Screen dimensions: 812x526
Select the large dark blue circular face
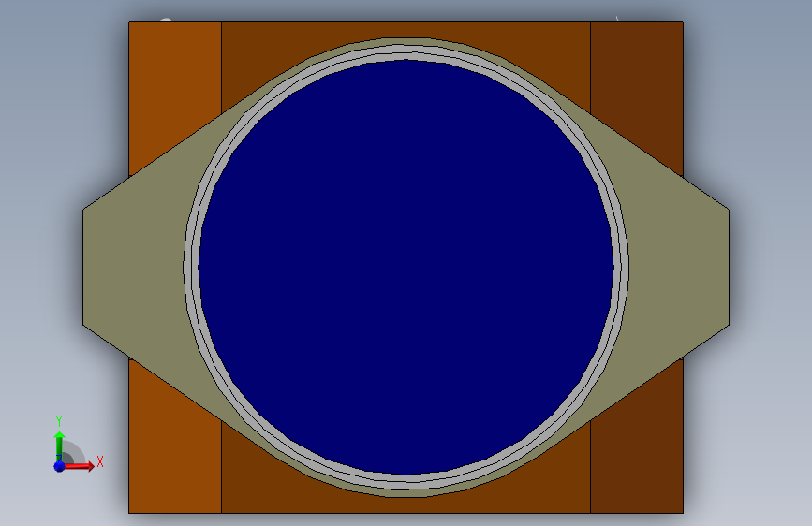pyautogui.click(x=406, y=267)
